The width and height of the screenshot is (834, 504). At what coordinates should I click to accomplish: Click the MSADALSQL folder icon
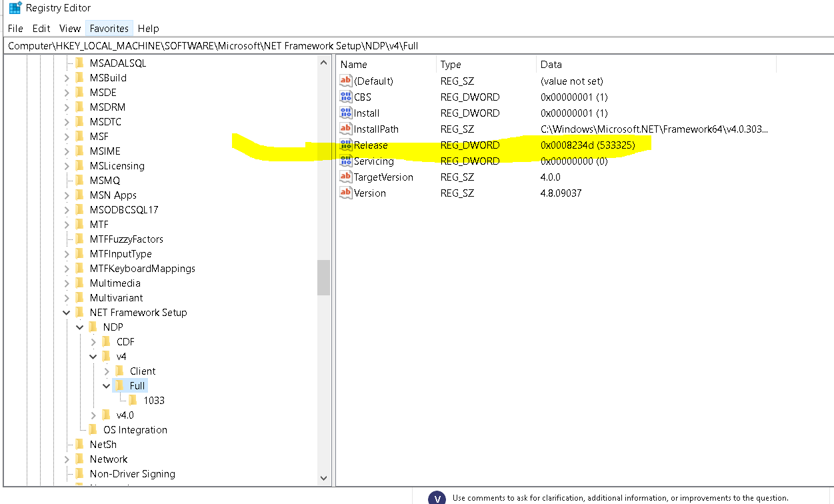(x=80, y=63)
